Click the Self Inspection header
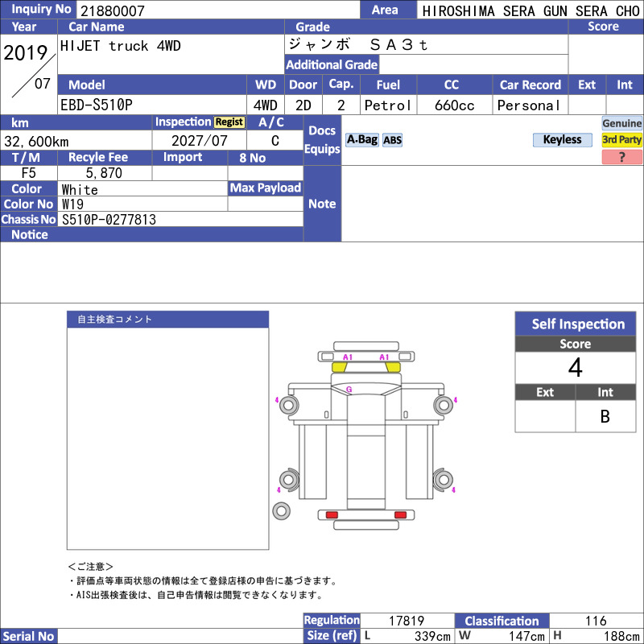Image resolution: width=644 pixels, height=644 pixels. 576,324
